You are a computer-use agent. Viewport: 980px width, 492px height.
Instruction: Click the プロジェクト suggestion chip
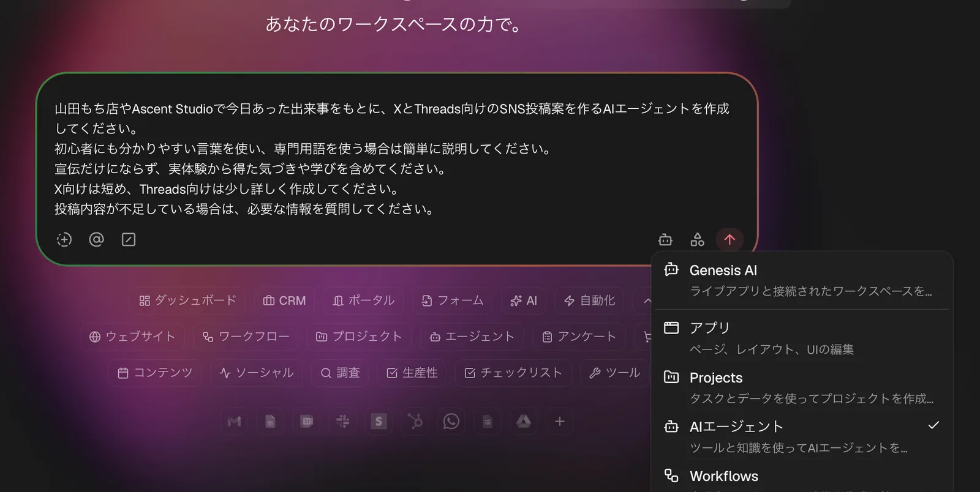359,337
